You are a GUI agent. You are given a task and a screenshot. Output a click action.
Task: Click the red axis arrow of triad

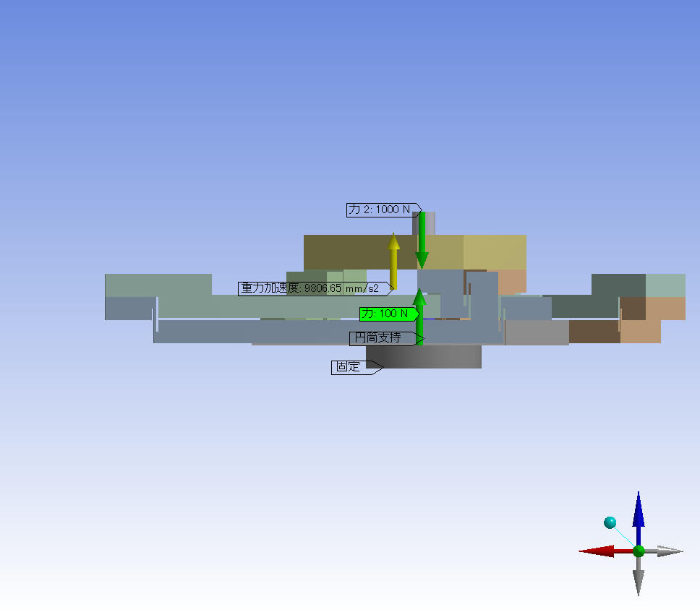(605, 551)
